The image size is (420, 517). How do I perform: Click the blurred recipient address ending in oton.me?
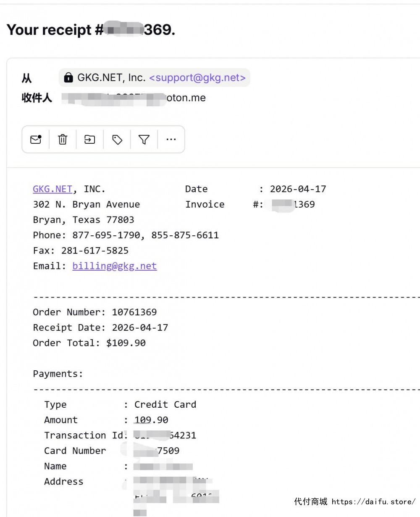134,98
